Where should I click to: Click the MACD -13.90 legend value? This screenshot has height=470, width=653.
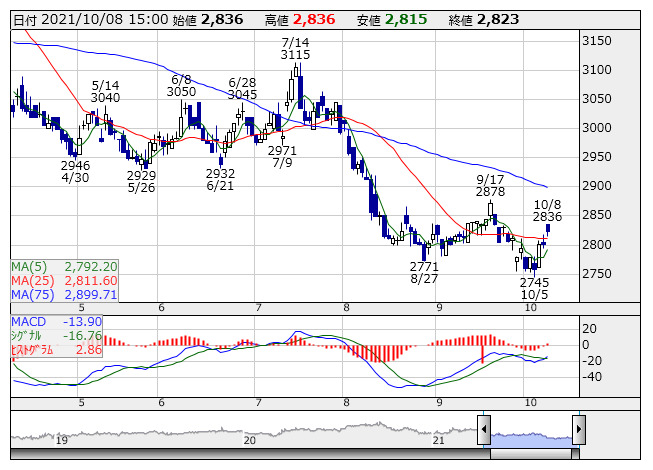coord(82,322)
